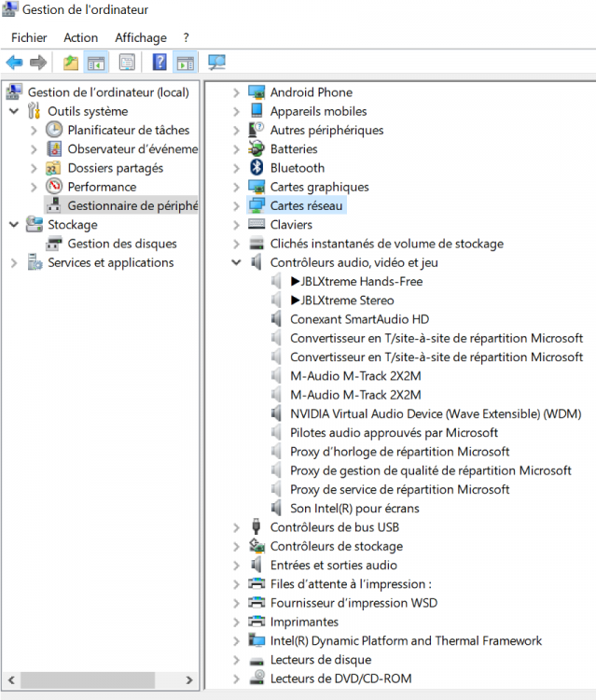Click the blue Help question mark icon
Image resolution: width=596 pixels, height=700 pixels.
point(159,63)
